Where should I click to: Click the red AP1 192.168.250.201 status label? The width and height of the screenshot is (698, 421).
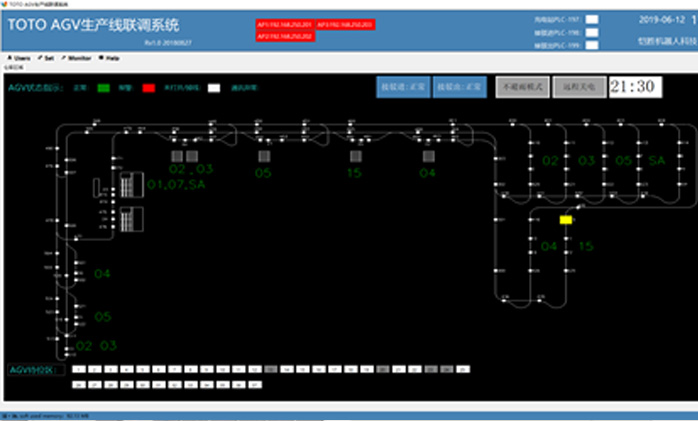tap(285, 24)
